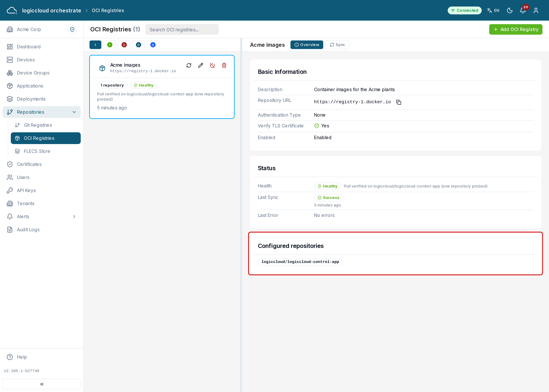The width and height of the screenshot is (549, 392).
Task: Click the pencil edit icon on Acme images card
Action: pyautogui.click(x=201, y=65)
